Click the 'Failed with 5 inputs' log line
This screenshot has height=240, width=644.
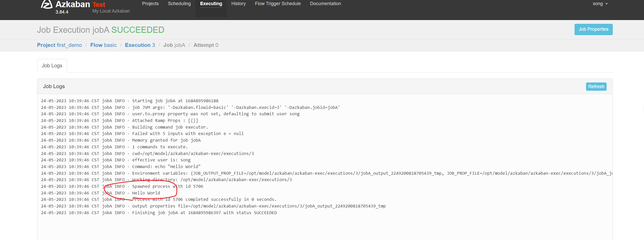pyautogui.click(x=142, y=134)
